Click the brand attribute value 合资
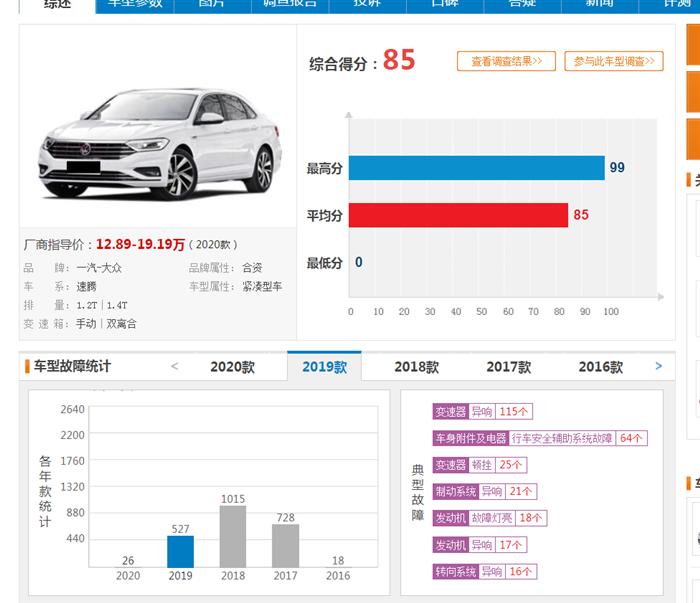 pos(252,268)
